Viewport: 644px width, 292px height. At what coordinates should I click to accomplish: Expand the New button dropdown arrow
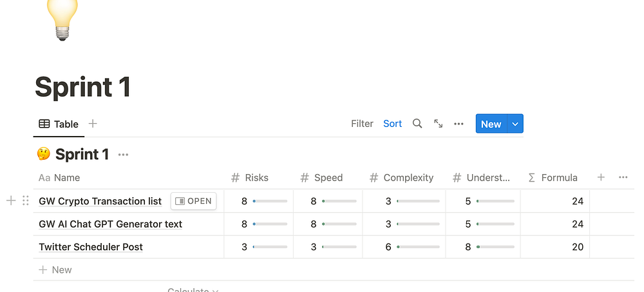pos(515,124)
